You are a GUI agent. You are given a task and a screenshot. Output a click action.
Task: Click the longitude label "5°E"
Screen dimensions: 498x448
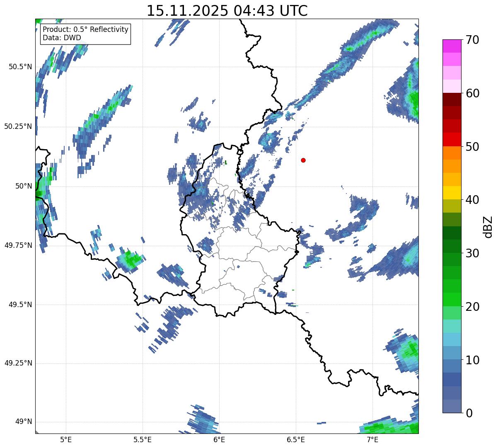point(66,440)
